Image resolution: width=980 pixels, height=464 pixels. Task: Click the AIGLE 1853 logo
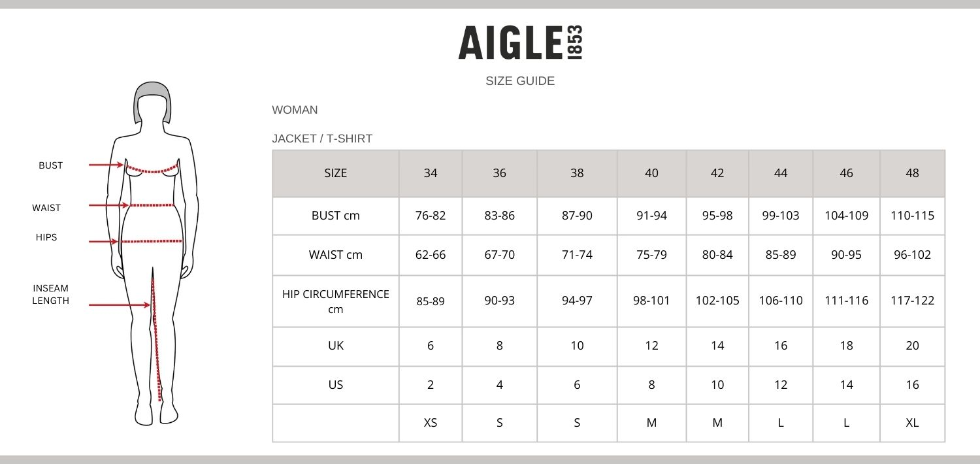pos(520,43)
